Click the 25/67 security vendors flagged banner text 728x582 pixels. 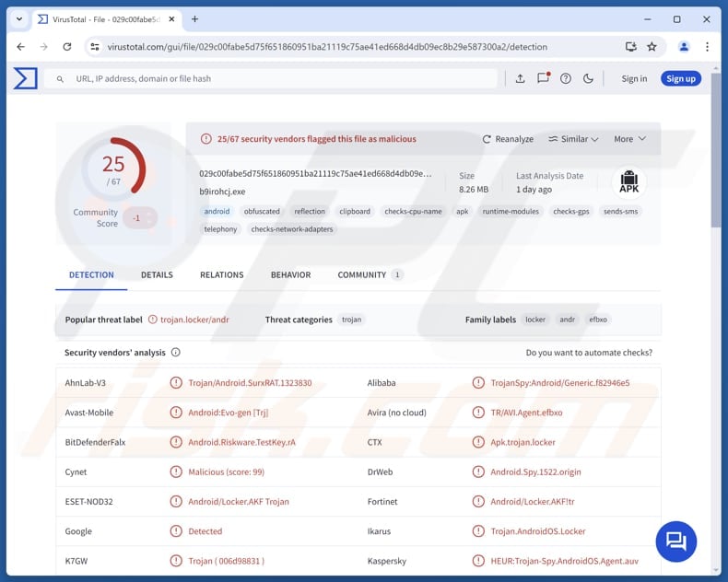(x=317, y=139)
